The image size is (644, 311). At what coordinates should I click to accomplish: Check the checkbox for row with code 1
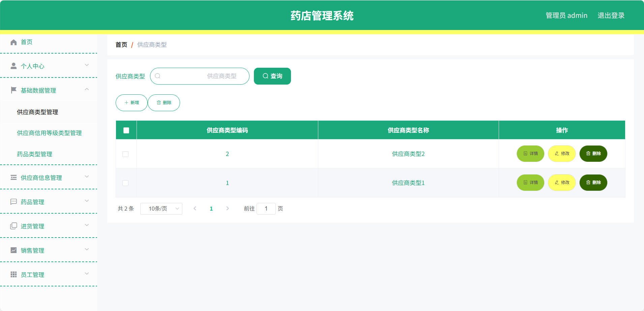[x=125, y=183]
